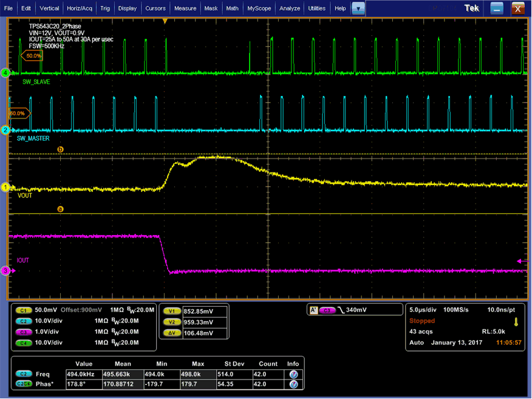Click the C3 magenta channel badge in readout
532x399 pixels.
[x=24, y=332]
